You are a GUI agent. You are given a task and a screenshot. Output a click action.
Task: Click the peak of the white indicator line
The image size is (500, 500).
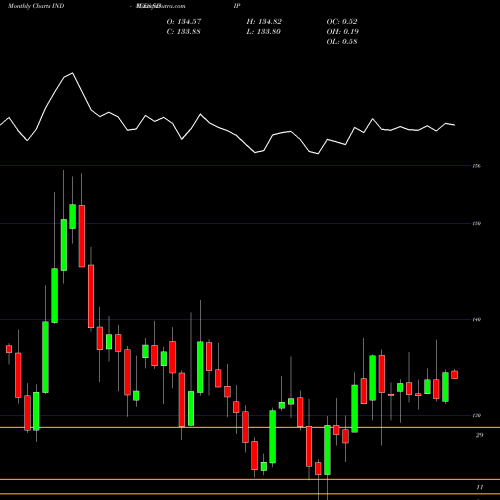coord(73,73)
